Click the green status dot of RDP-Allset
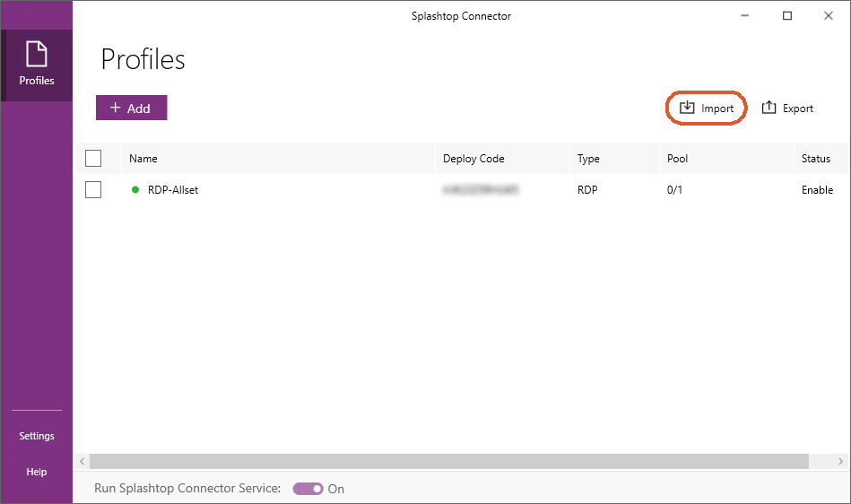Screen dimensions: 851x504 (x=135, y=189)
